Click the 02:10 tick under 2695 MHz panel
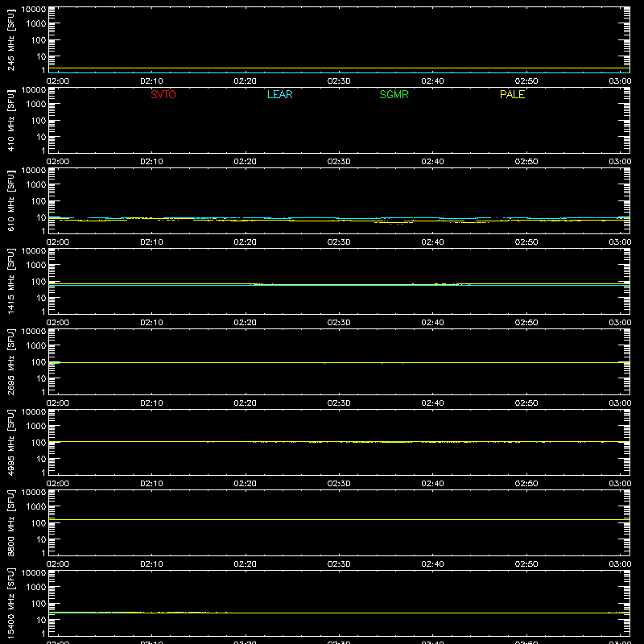 pos(151,403)
